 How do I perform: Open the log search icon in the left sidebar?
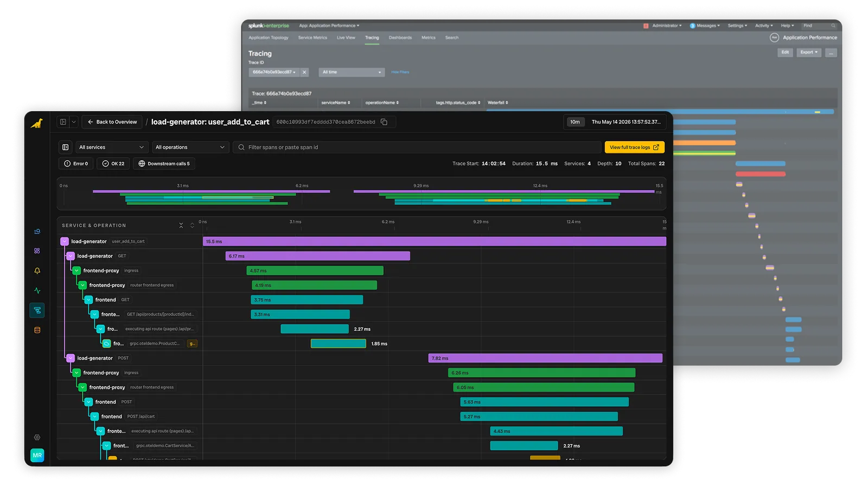click(37, 232)
